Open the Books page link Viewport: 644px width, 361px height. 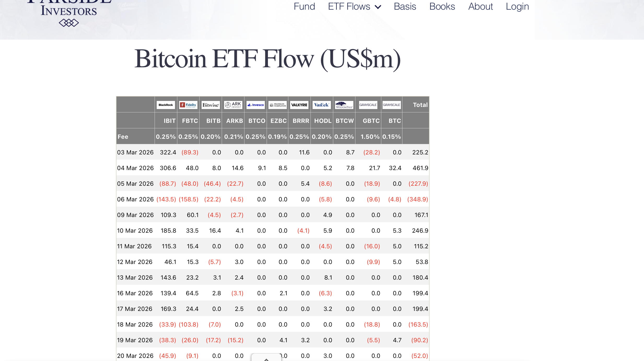442,7
